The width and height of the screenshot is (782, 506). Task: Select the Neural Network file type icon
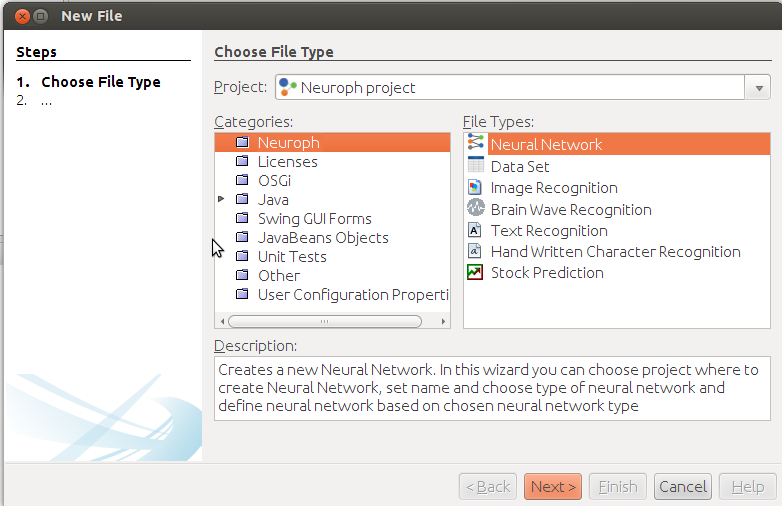[476, 144]
